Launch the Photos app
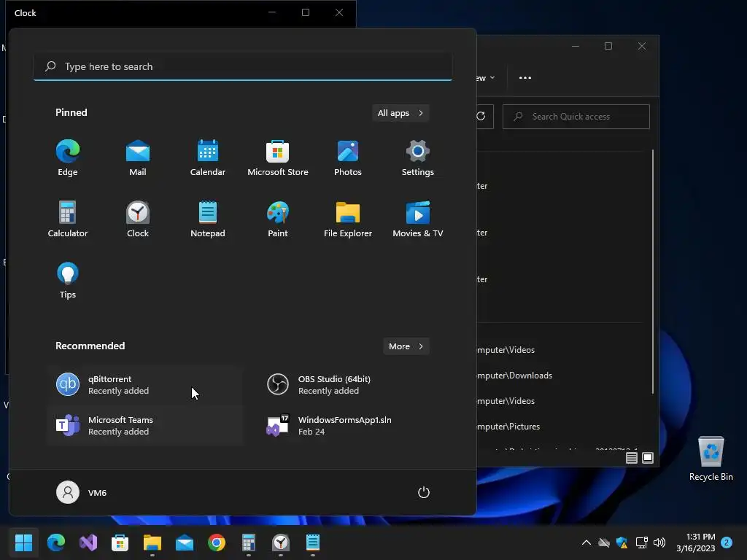 [348, 158]
